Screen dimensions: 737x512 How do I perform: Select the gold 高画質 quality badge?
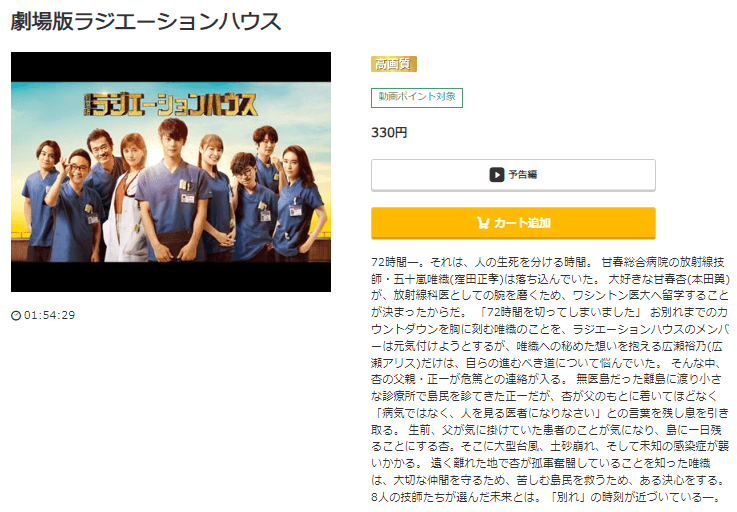tap(394, 64)
